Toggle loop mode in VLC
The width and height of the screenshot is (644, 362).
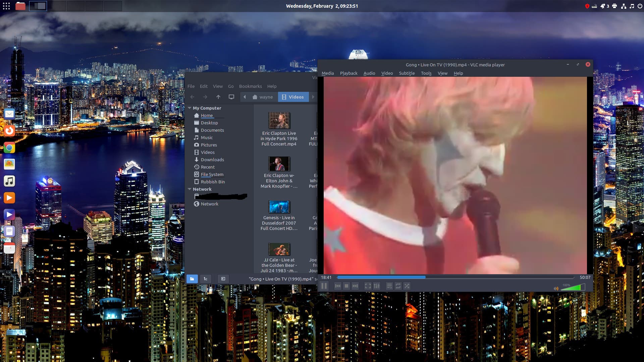tap(398, 286)
